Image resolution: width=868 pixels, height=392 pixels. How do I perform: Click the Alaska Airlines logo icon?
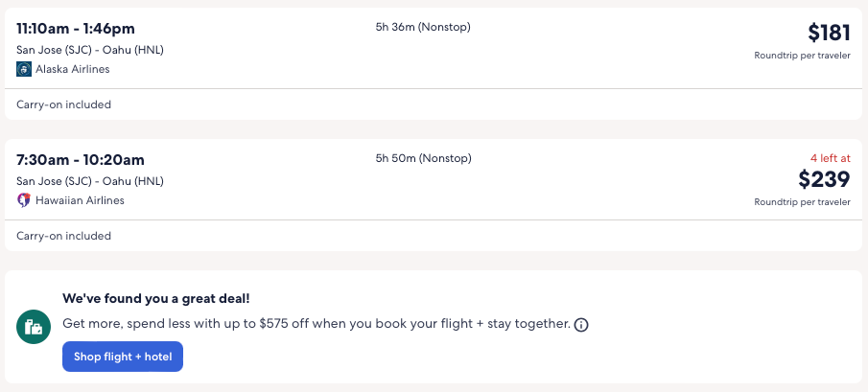click(x=24, y=69)
